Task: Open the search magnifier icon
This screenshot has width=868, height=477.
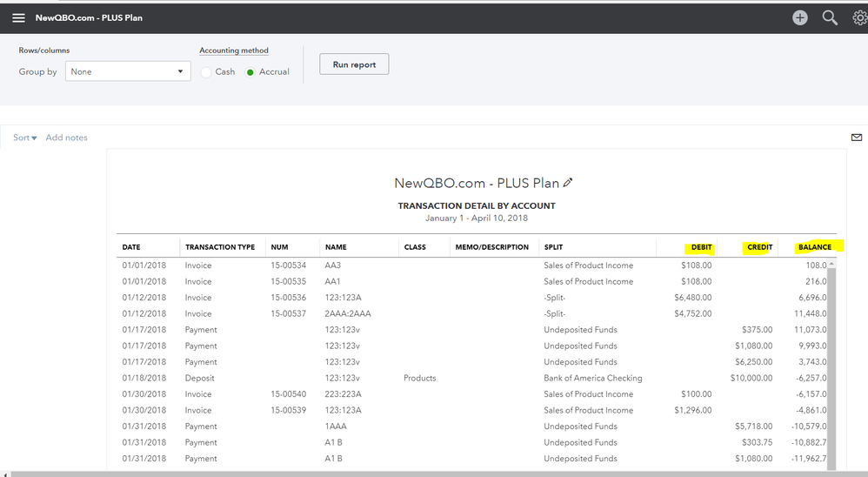Action: (x=829, y=17)
